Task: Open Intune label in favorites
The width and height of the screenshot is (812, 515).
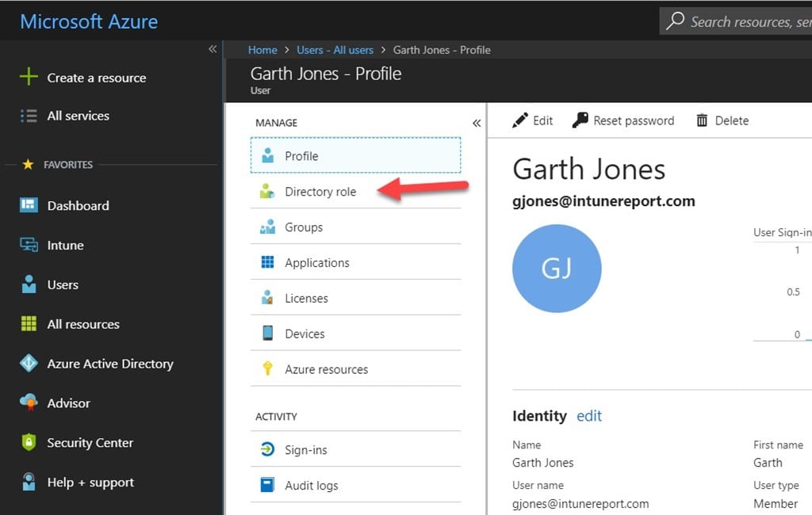Action: (x=65, y=245)
